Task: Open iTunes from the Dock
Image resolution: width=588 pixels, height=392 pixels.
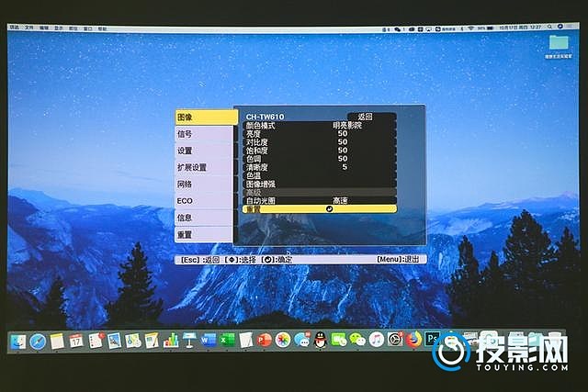Action: [377, 340]
